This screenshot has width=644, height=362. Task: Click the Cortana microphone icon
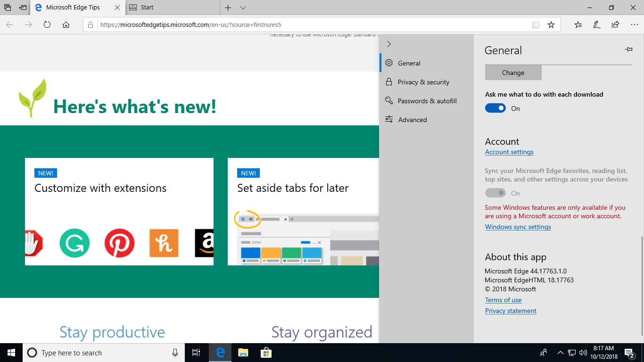point(175,353)
